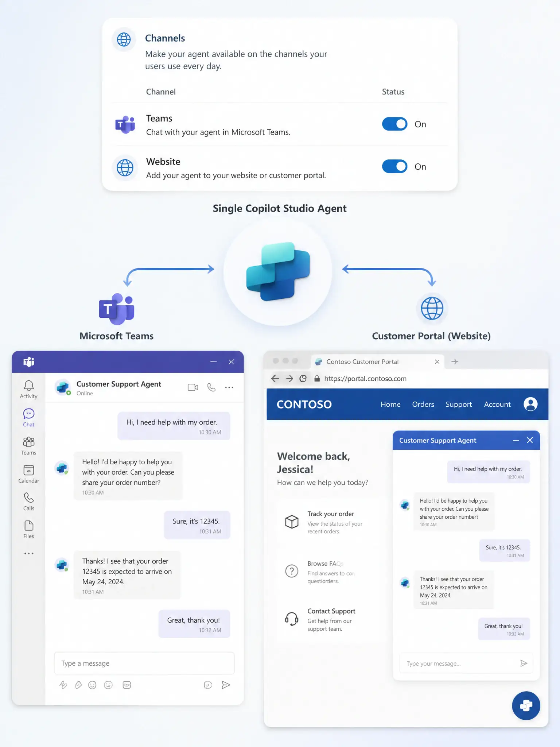This screenshot has height=747, width=560.
Task: Open the Loop component icon in Teams compose bar
Action: tap(208, 685)
